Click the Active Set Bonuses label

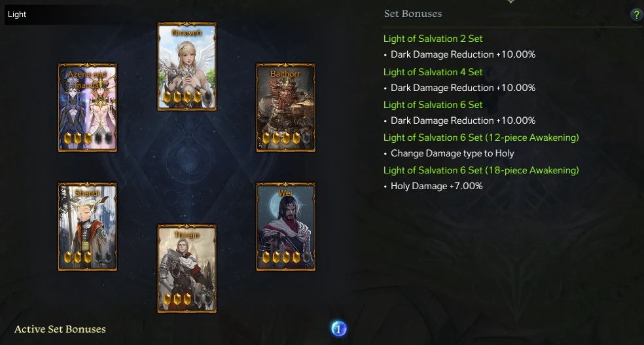coord(60,329)
